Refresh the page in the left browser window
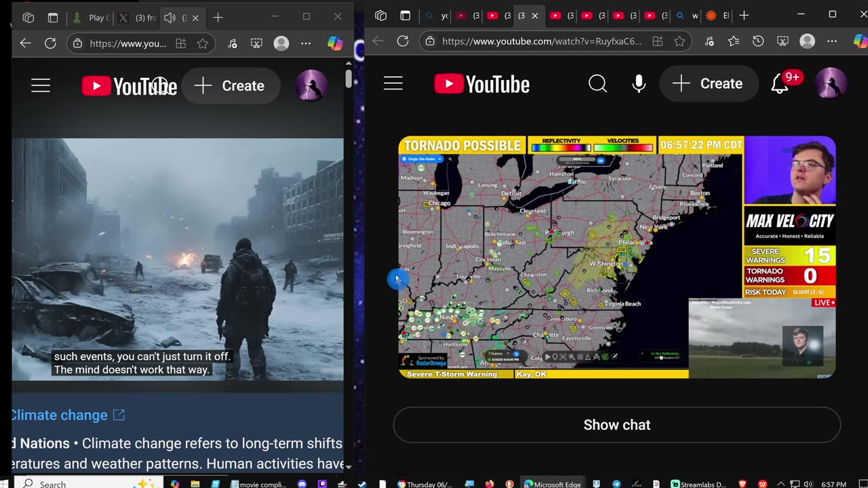The height and width of the screenshot is (488, 868). click(x=50, y=43)
